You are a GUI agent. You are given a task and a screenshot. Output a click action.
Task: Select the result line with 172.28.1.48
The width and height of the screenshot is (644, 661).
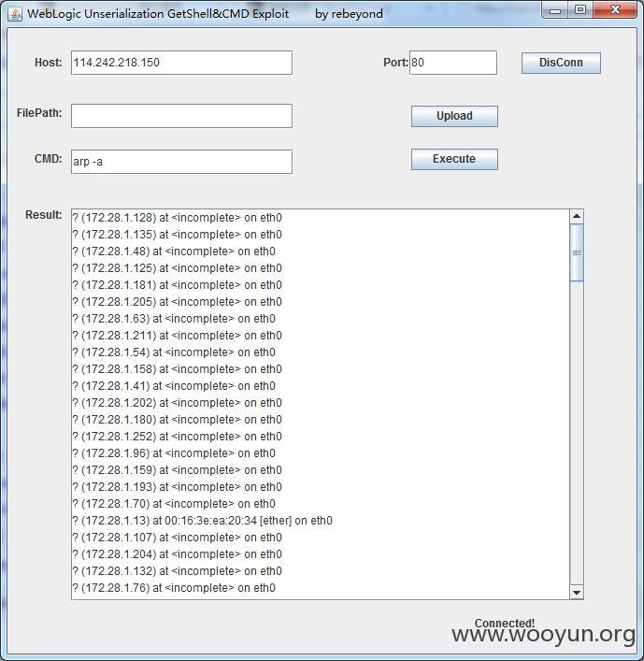tap(174, 251)
